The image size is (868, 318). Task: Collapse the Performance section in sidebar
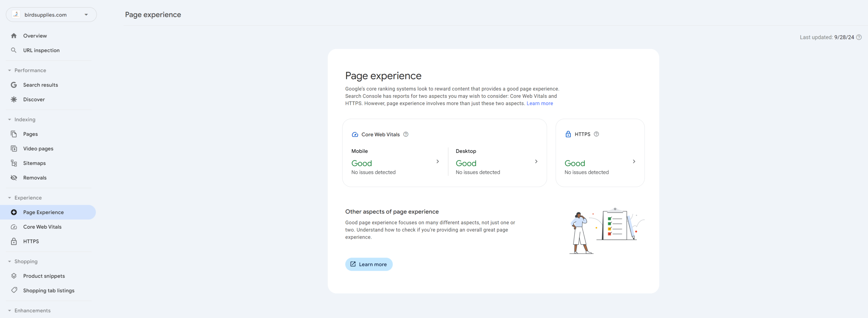(9, 71)
